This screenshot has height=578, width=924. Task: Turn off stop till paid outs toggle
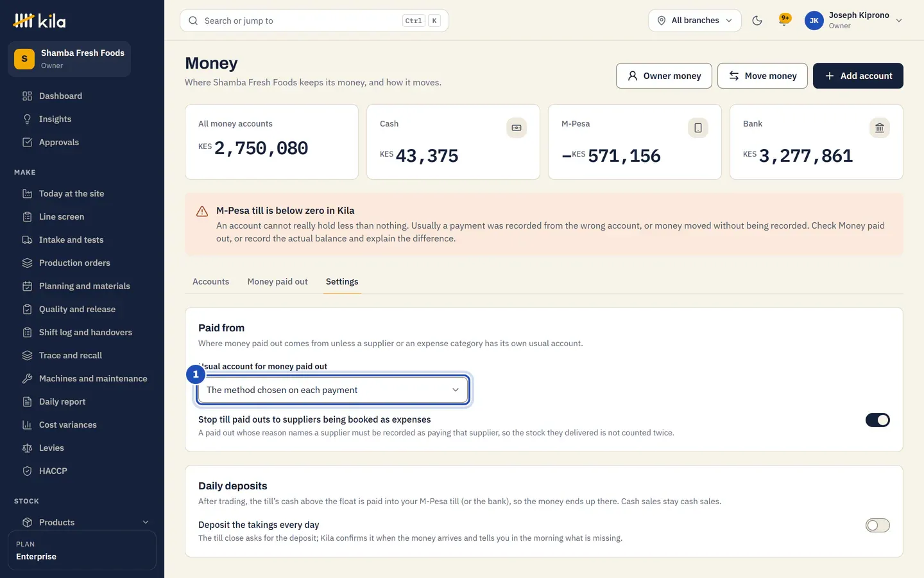878,420
